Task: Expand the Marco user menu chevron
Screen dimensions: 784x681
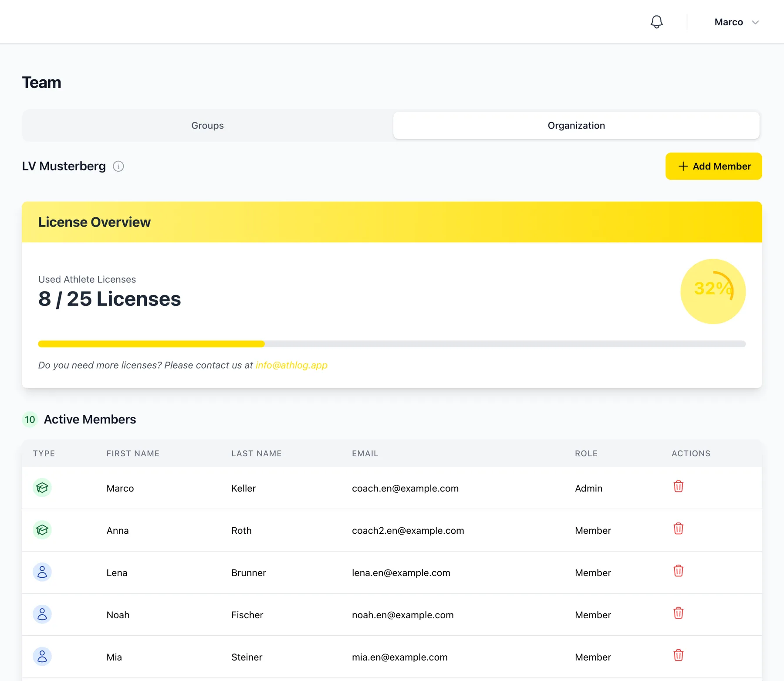Action: [x=755, y=22]
